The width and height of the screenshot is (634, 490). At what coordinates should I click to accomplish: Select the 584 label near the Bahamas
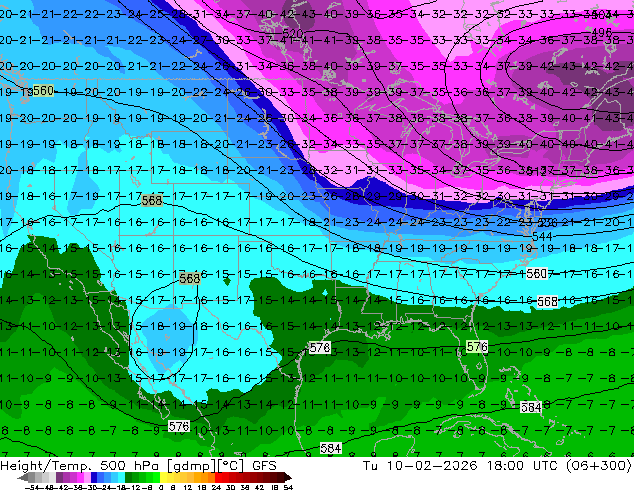(530, 407)
